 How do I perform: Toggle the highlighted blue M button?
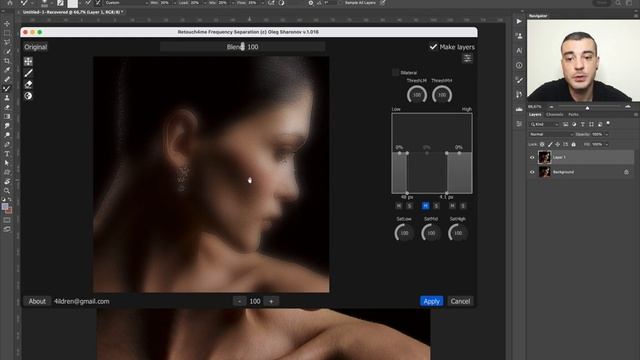point(425,206)
